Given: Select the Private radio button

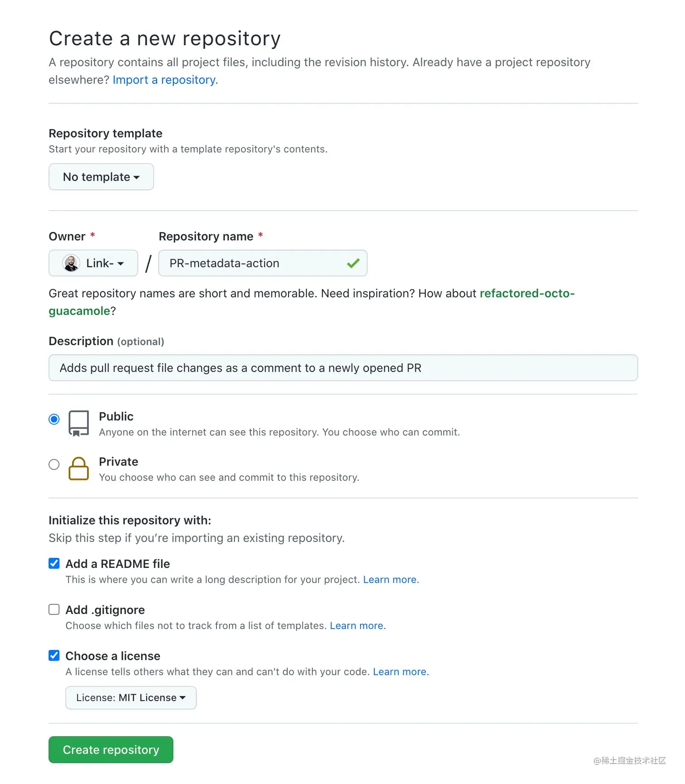Looking at the screenshot, I should (54, 465).
